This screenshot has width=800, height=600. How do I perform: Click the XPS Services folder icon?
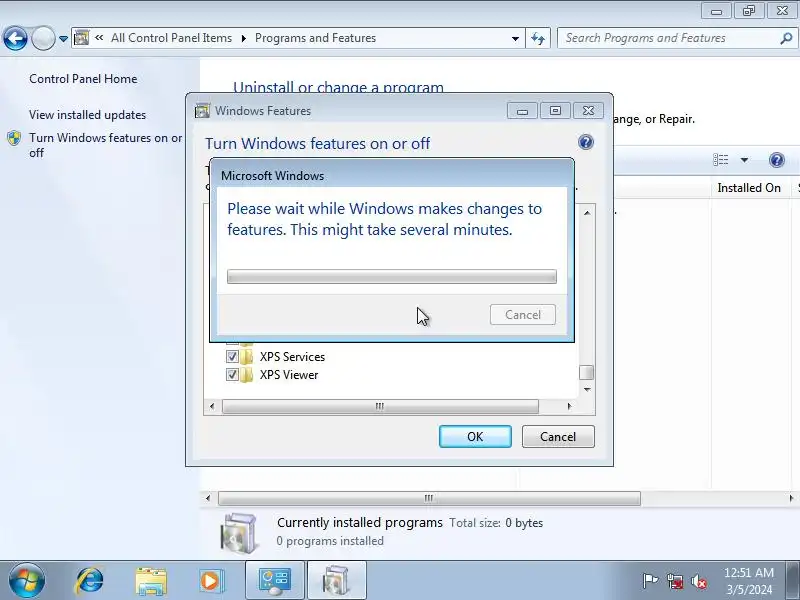(246, 357)
